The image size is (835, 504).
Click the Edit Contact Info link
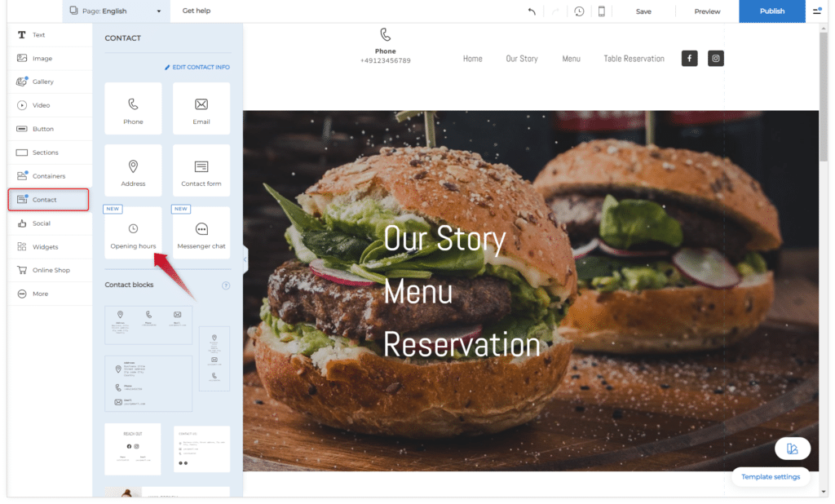click(x=197, y=67)
